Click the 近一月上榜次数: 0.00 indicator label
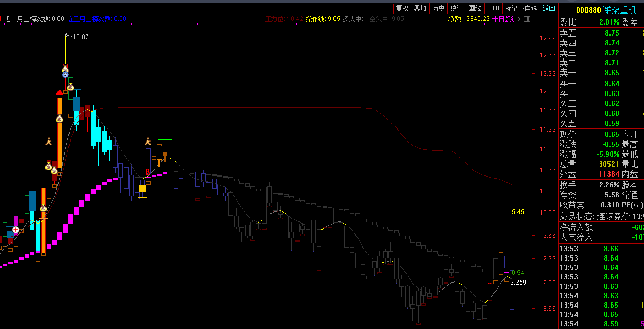The image size is (644, 329). pos(34,19)
